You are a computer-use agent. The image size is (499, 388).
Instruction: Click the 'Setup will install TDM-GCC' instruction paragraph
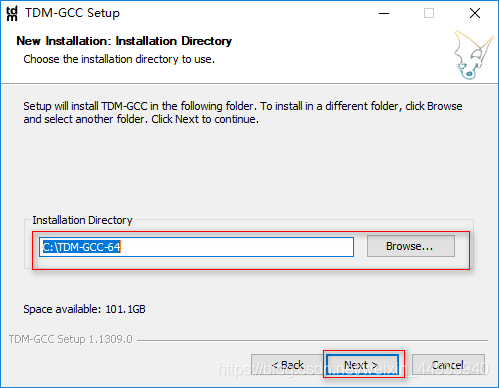pos(243,112)
